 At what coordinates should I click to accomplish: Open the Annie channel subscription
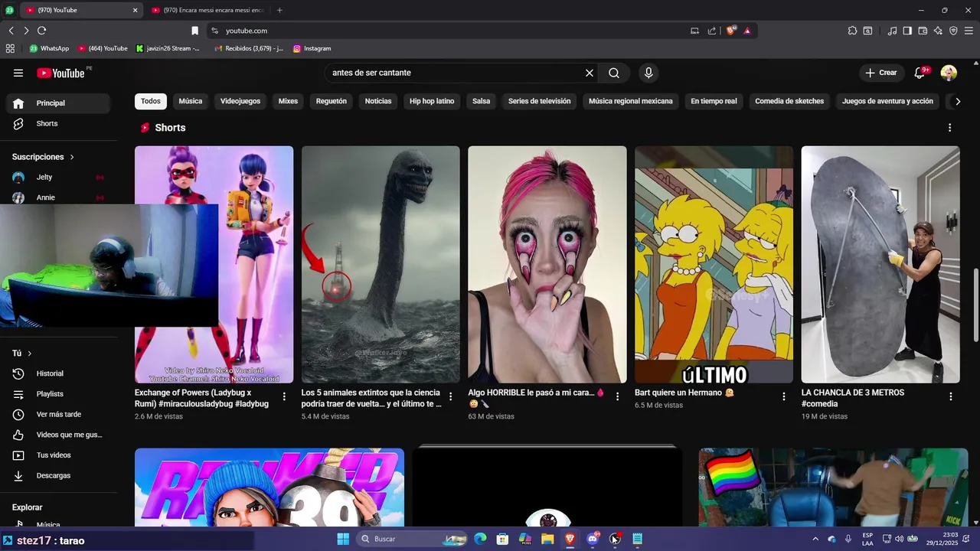click(58, 197)
